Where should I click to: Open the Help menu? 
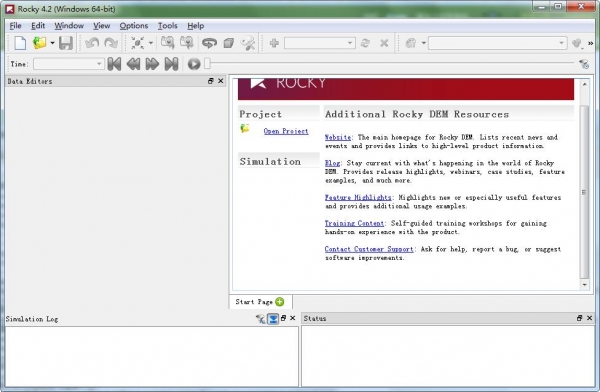(196, 26)
